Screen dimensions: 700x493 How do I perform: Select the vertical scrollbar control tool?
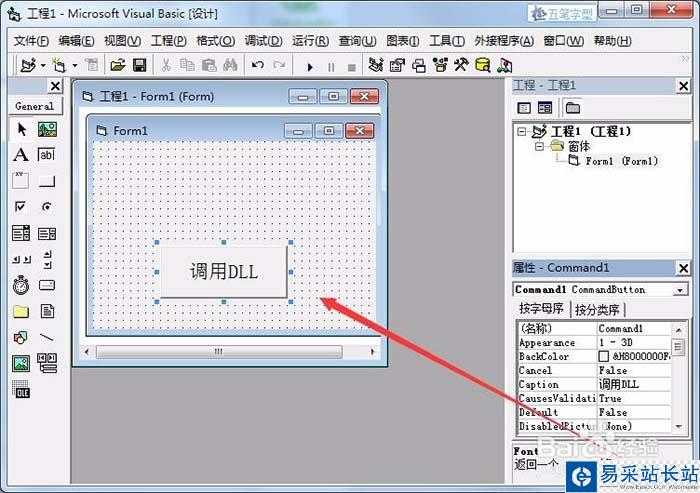[x=48, y=259]
